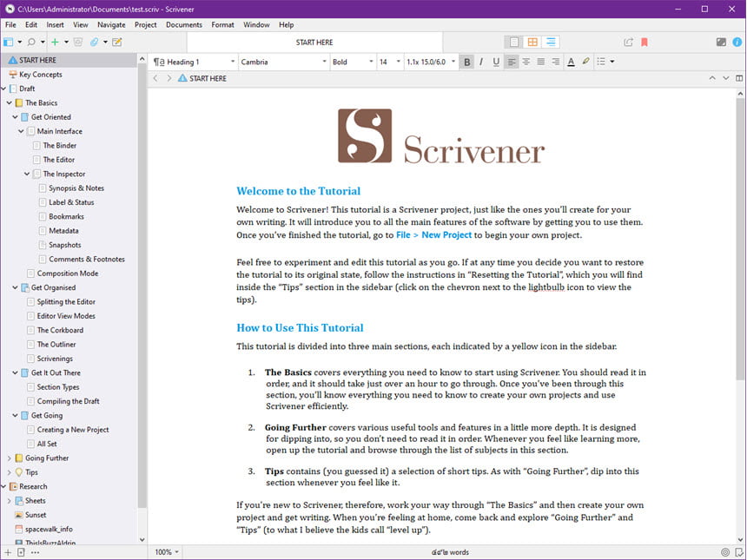
Task: Collapse The Inspector tree item
Action: (27, 175)
